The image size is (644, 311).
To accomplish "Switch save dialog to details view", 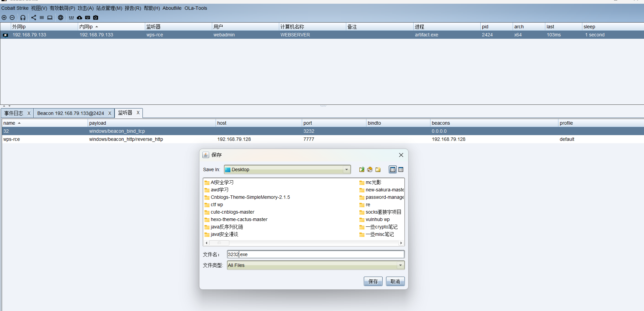I will click(401, 169).
